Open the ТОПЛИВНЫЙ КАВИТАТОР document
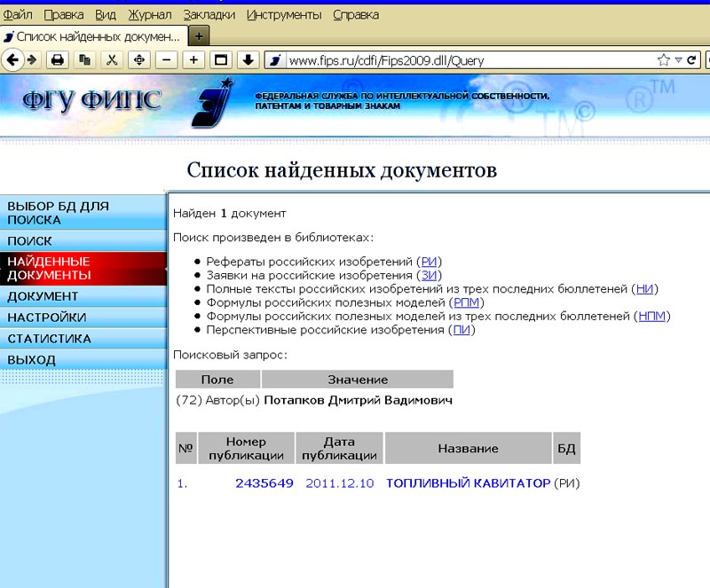This screenshot has width=710, height=588. (x=468, y=483)
